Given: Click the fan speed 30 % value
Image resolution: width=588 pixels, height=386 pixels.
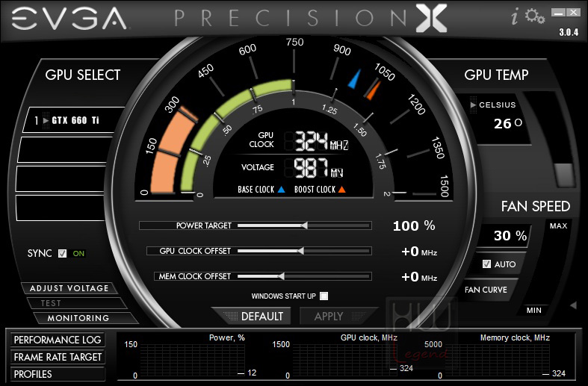Looking at the screenshot, I should pyautogui.click(x=510, y=236).
